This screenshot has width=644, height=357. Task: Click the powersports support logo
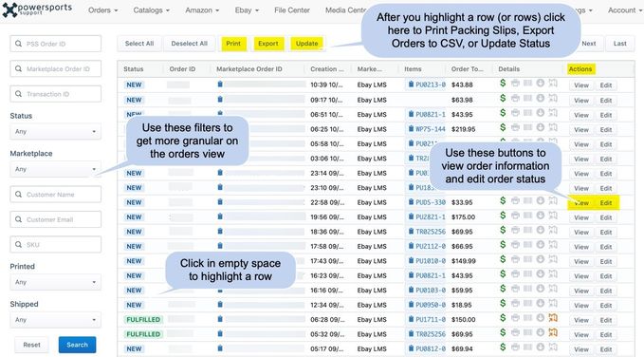[37, 9]
